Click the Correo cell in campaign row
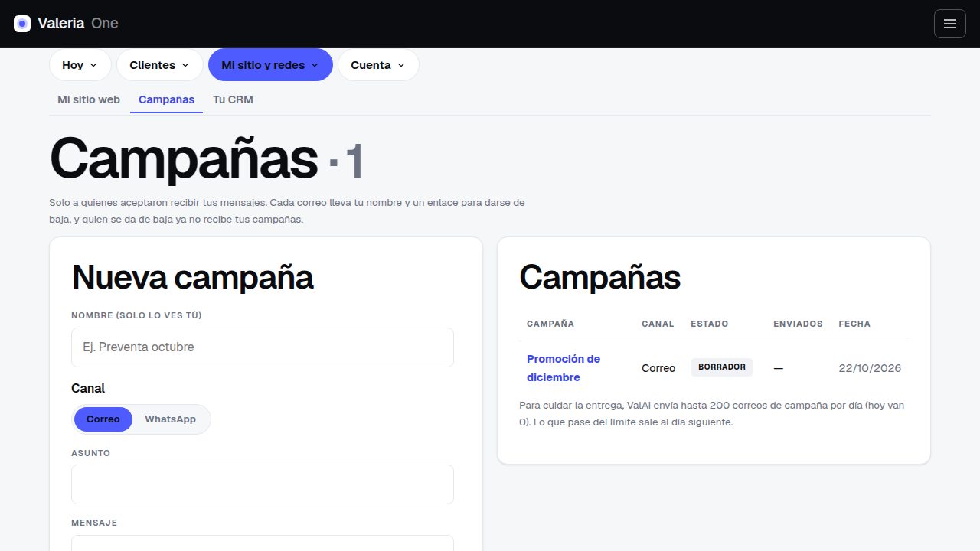The height and width of the screenshot is (551, 980). [658, 368]
